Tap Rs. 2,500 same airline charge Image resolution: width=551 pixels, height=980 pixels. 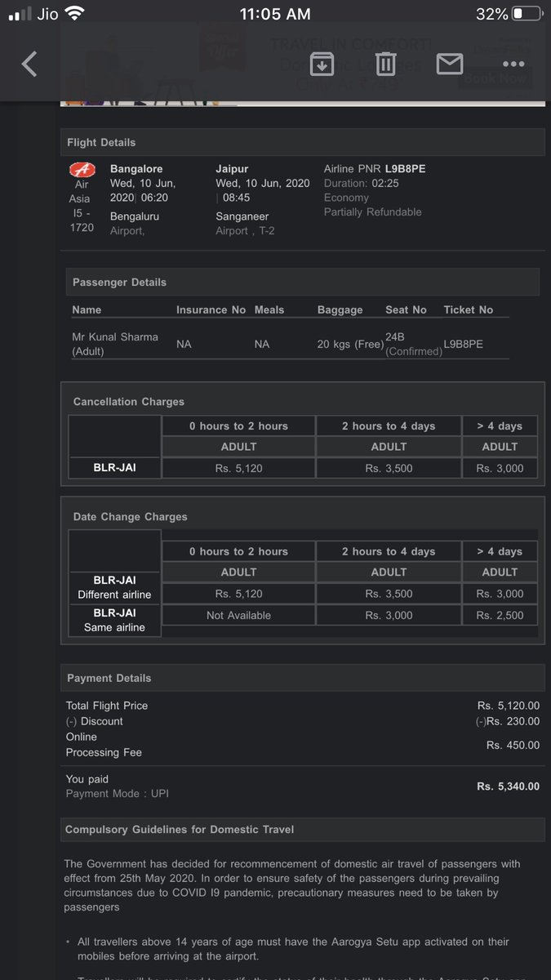(x=500, y=615)
